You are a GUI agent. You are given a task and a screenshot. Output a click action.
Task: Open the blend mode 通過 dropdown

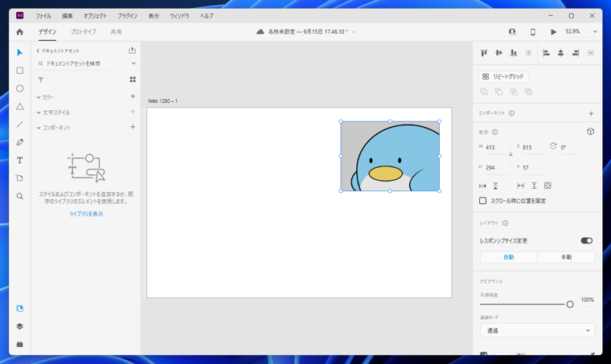[537, 330]
